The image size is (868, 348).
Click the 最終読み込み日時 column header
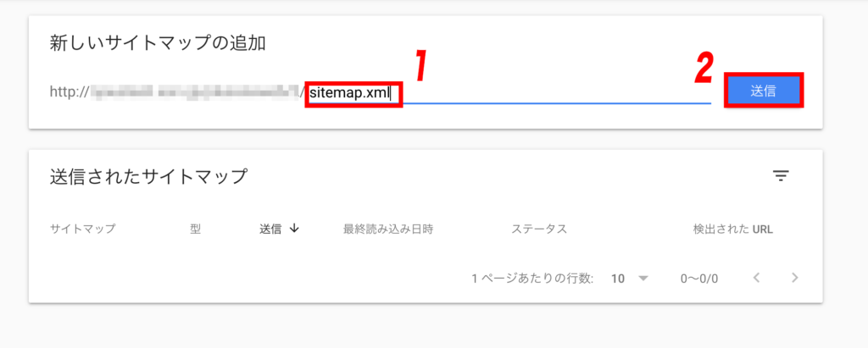click(x=388, y=229)
